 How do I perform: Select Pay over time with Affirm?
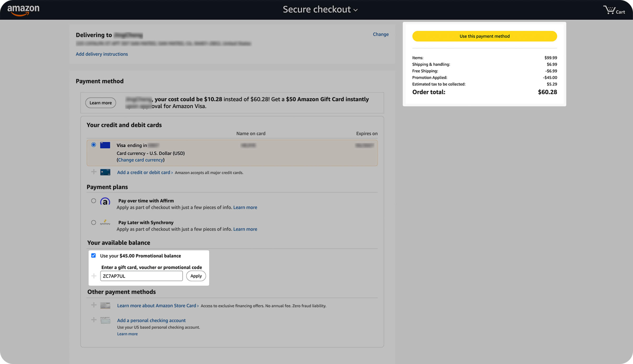pyautogui.click(x=94, y=201)
